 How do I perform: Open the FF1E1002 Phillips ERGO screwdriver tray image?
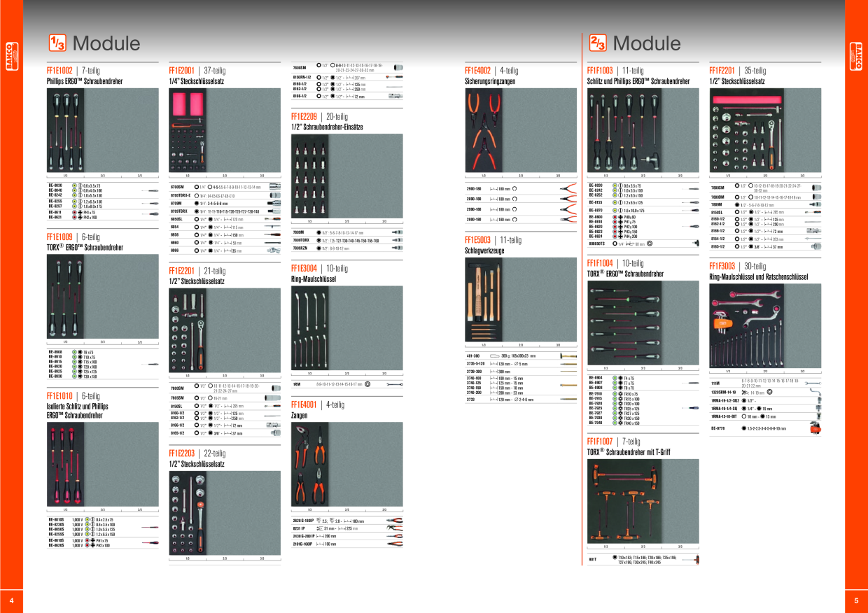pos(103,129)
